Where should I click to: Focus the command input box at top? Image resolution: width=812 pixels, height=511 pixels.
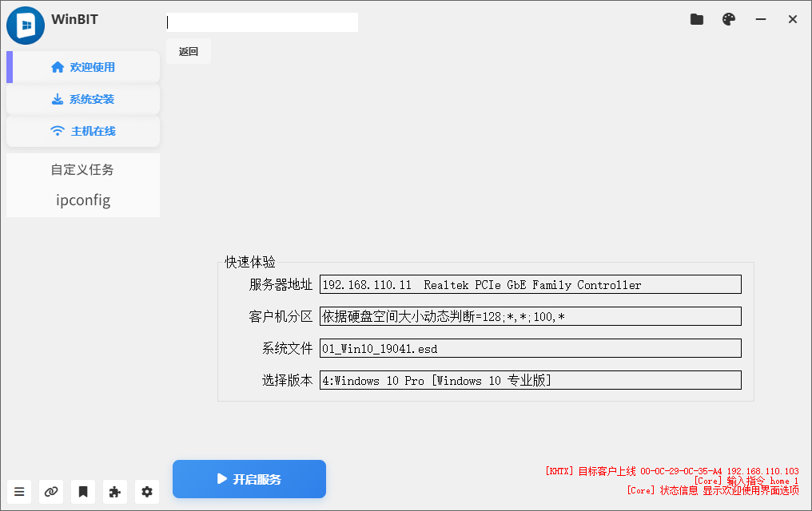pyautogui.click(x=262, y=22)
